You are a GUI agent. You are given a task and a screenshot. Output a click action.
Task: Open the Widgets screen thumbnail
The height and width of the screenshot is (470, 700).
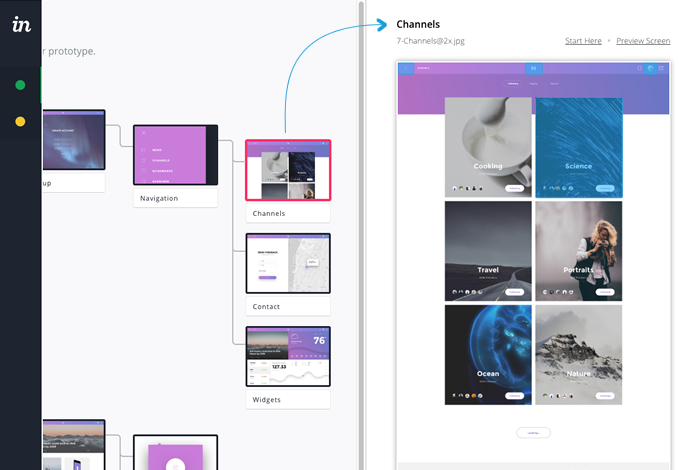[x=288, y=357]
